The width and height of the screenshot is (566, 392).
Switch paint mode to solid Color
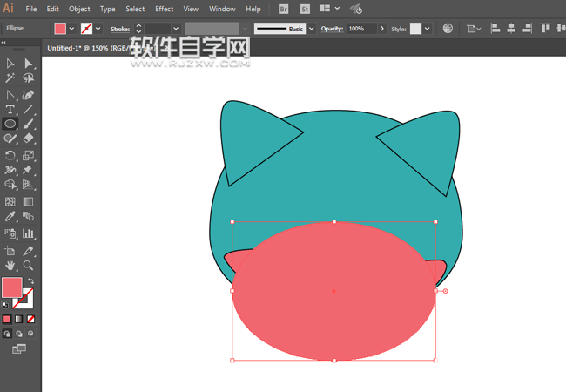[7, 319]
